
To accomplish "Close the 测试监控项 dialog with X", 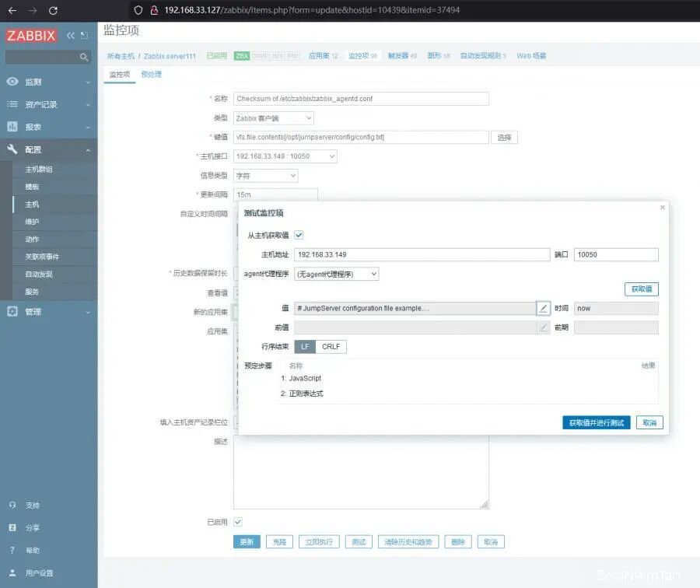I will (x=663, y=207).
